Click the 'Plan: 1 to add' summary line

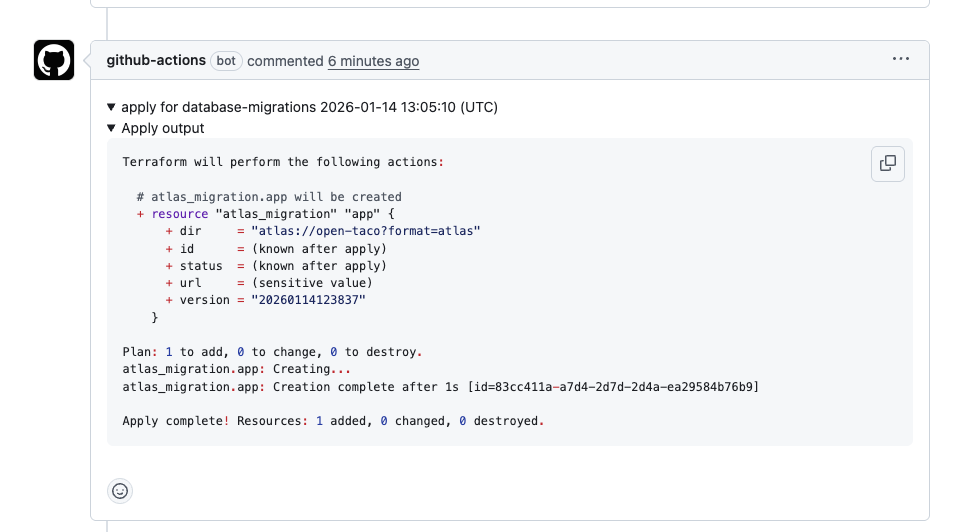[272, 352]
